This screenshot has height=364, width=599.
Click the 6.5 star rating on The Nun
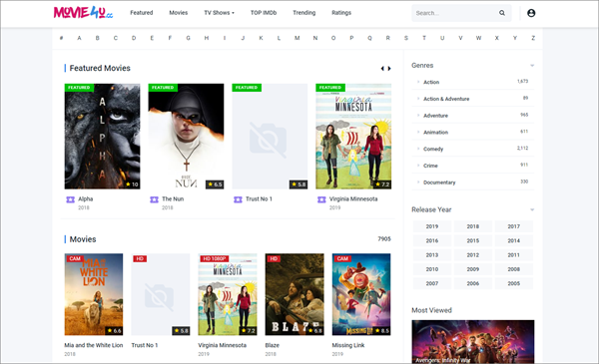[x=215, y=184]
